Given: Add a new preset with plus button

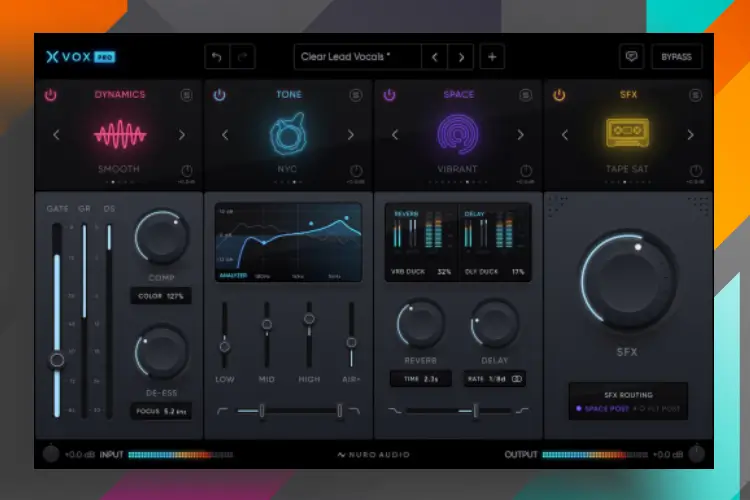Looking at the screenshot, I should [x=491, y=57].
